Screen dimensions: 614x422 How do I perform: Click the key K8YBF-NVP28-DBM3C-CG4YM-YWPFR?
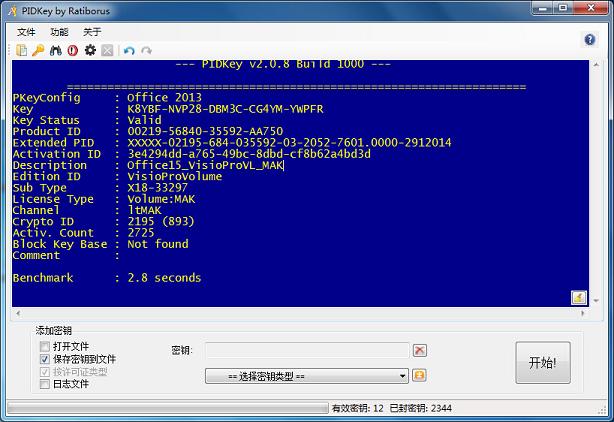coord(226,109)
